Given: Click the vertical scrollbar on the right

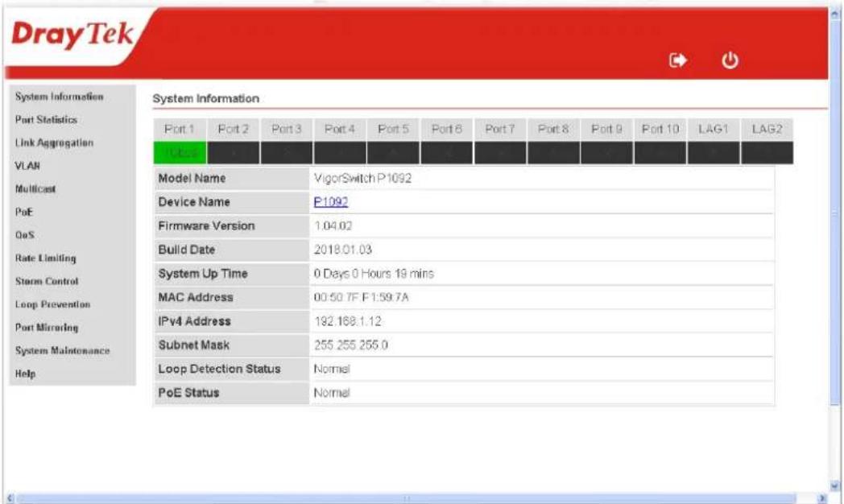Looking at the screenshot, I should pos(835,213).
